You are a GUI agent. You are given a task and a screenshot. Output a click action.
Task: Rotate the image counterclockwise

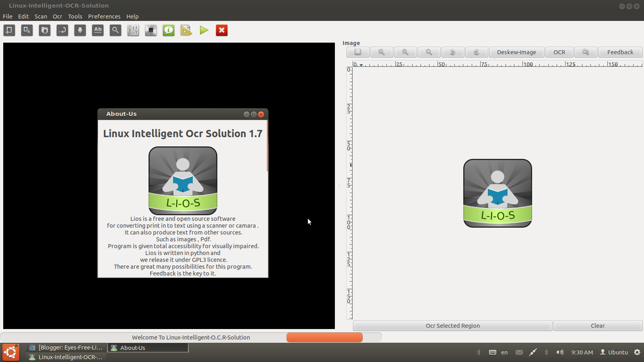(x=453, y=52)
